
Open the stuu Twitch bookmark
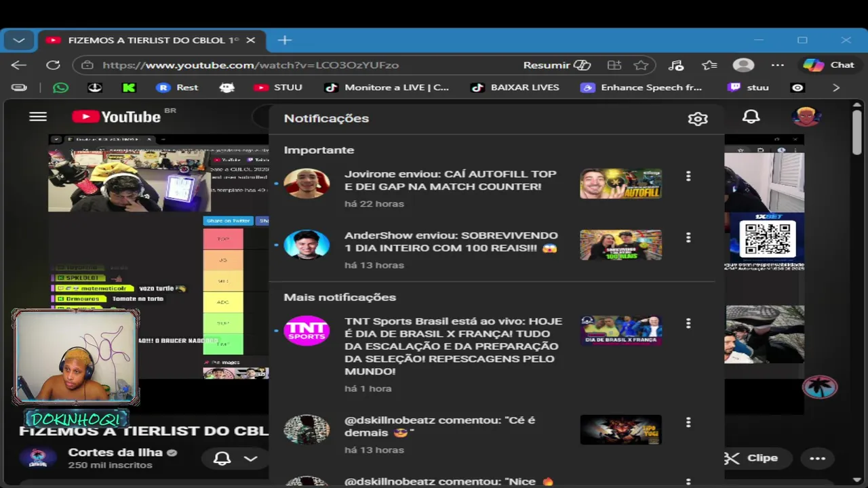(x=748, y=87)
